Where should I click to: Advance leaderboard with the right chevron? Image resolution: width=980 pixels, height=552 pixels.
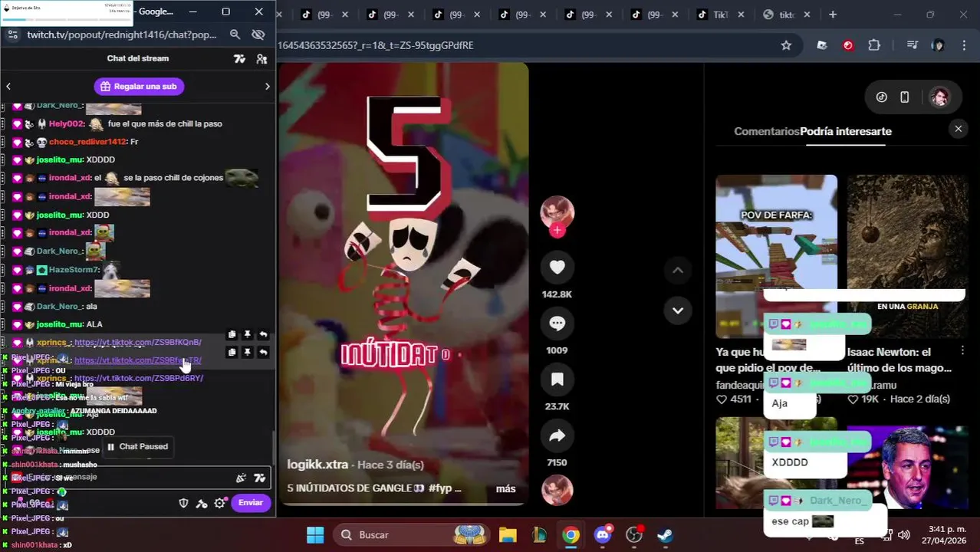268,87
